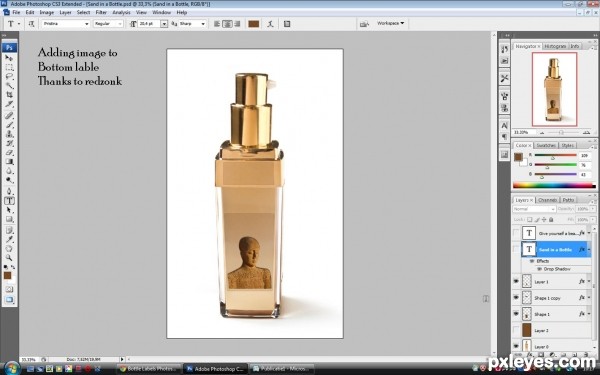Select the Notes tool

tap(9, 230)
